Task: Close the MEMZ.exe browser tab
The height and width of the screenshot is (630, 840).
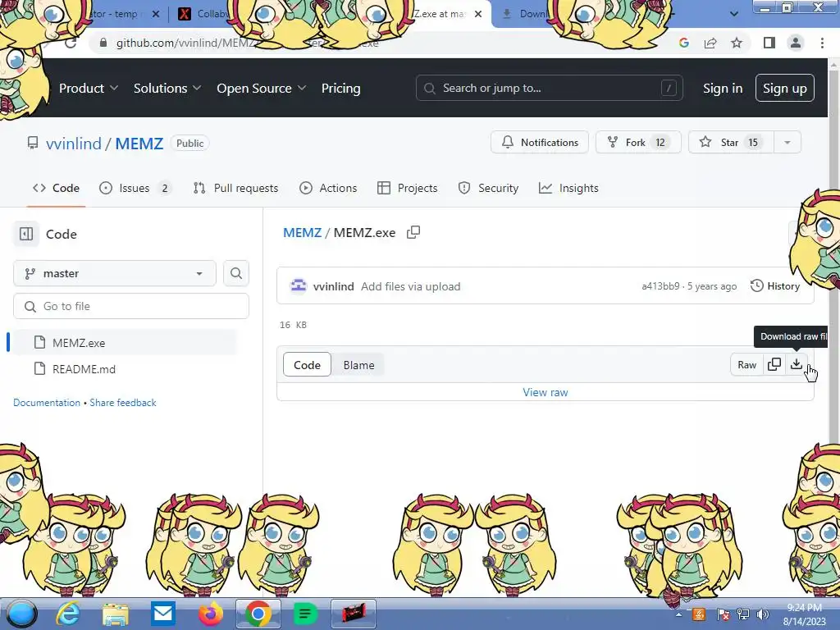Action: point(478,14)
